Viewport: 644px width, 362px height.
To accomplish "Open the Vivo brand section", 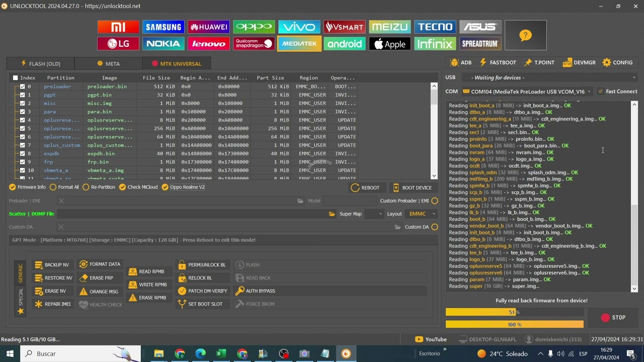I will click(299, 27).
